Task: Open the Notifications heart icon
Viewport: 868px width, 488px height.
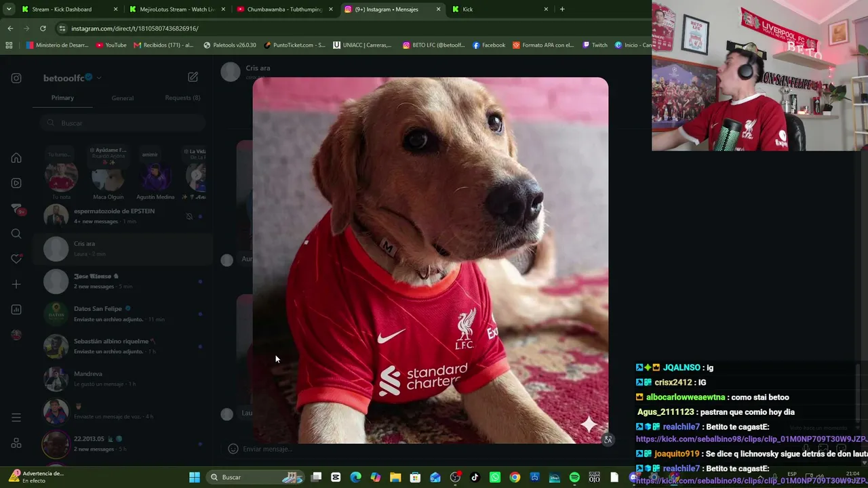Action: click(x=16, y=259)
